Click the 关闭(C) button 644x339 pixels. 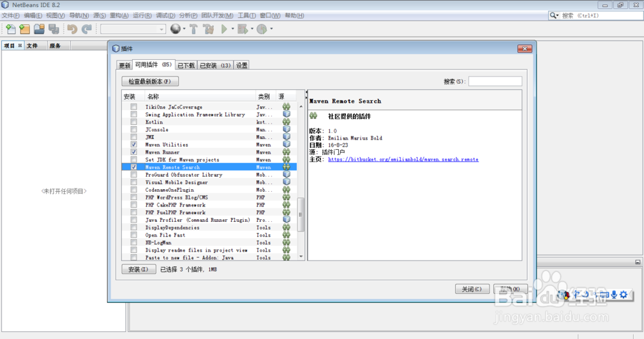click(472, 289)
